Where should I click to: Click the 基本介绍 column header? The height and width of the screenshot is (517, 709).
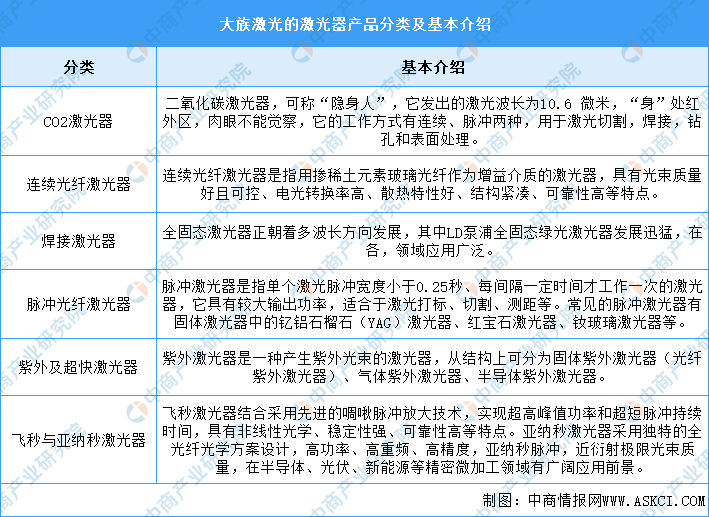coord(433,67)
